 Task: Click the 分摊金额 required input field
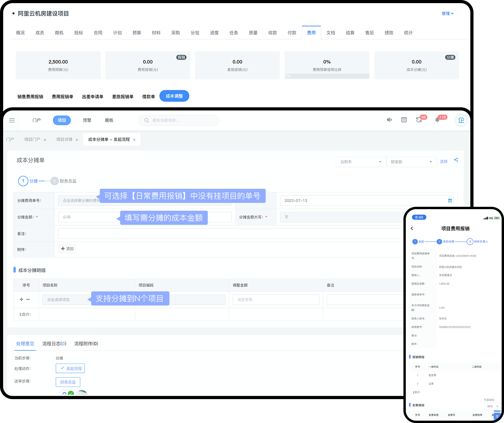pos(88,217)
